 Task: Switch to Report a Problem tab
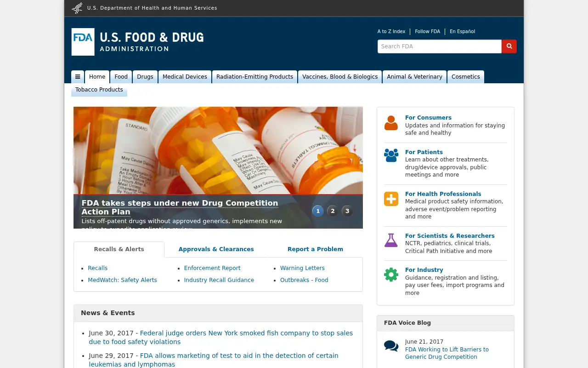click(x=315, y=249)
